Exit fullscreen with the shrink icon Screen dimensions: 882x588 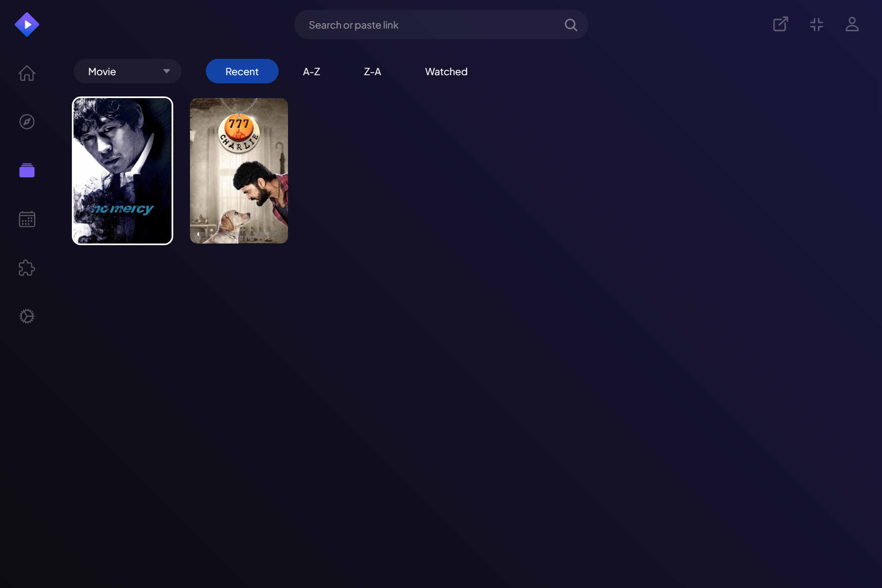[x=816, y=25]
